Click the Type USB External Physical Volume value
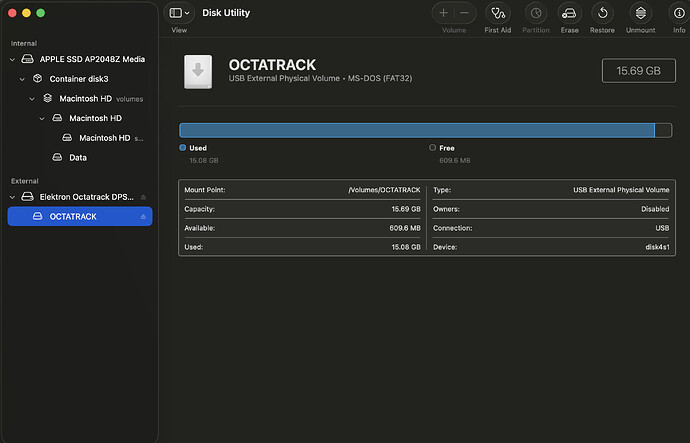Screen dimensions: 690x443 click(621, 190)
